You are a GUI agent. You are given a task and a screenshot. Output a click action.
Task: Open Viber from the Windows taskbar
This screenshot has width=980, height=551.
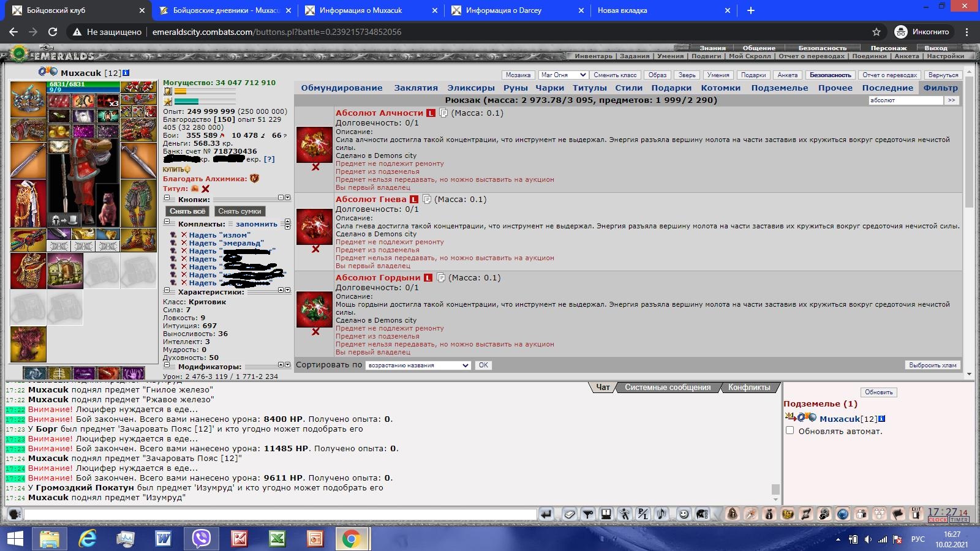tap(202, 539)
